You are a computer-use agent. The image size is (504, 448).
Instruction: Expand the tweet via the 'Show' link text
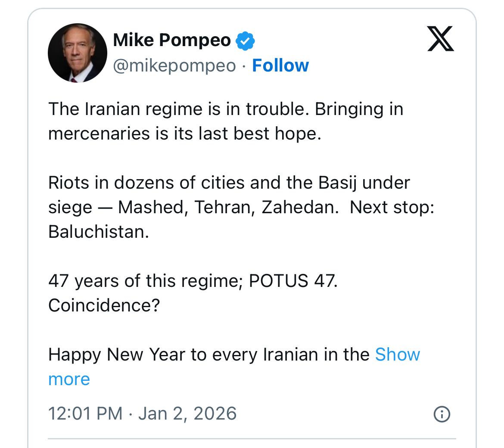pos(397,355)
